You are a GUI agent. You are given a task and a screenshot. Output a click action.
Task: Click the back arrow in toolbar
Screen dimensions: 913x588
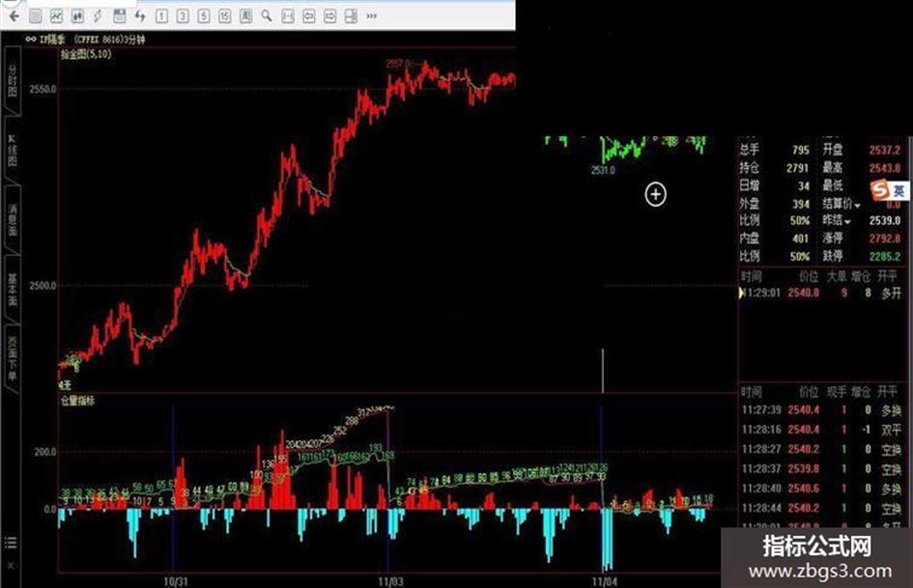pos(14,15)
